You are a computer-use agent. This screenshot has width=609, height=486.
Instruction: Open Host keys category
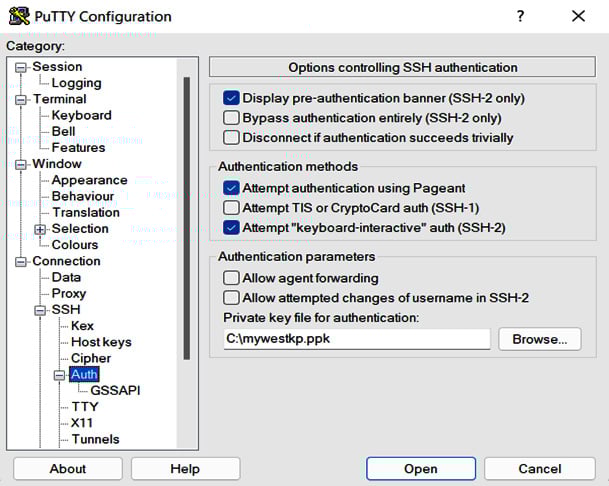(101, 342)
